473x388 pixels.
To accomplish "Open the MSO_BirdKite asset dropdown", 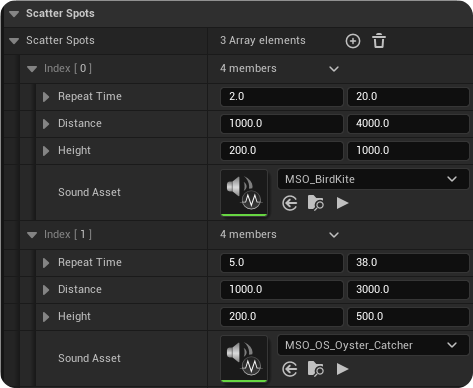I will [373, 179].
